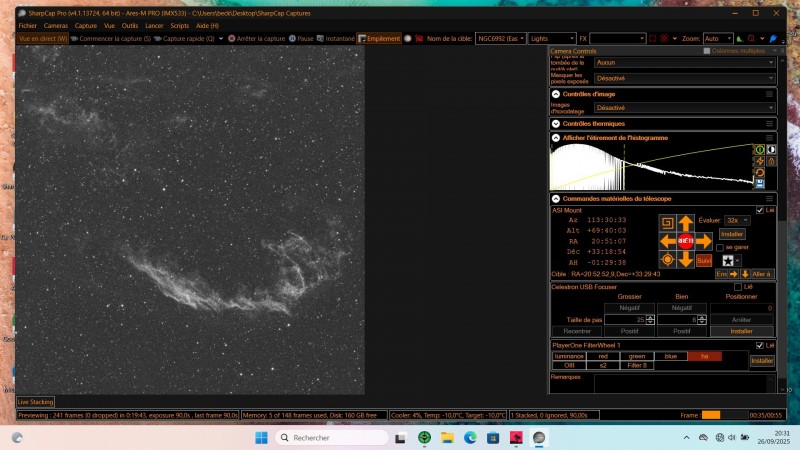The width and height of the screenshot is (800, 450).
Task: Click the Live Stacking tab at the bottom
Action: [36, 402]
